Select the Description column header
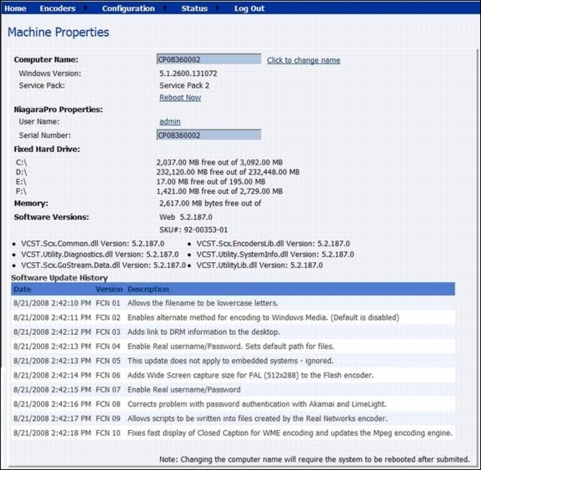Image resolution: width=576 pixels, height=479 pixels. tap(148, 289)
